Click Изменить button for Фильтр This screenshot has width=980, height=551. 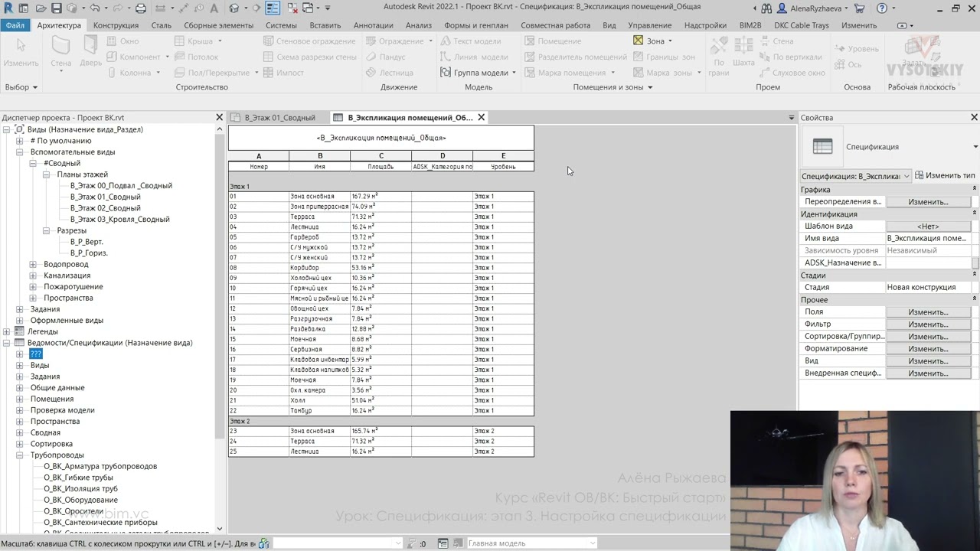tap(928, 324)
